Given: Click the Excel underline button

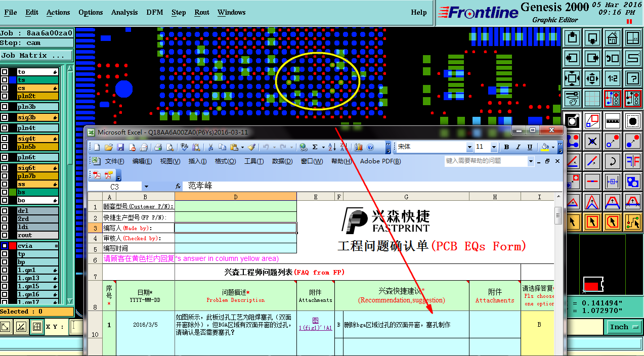Looking at the screenshot, I should pyautogui.click(x=530, y=147).
